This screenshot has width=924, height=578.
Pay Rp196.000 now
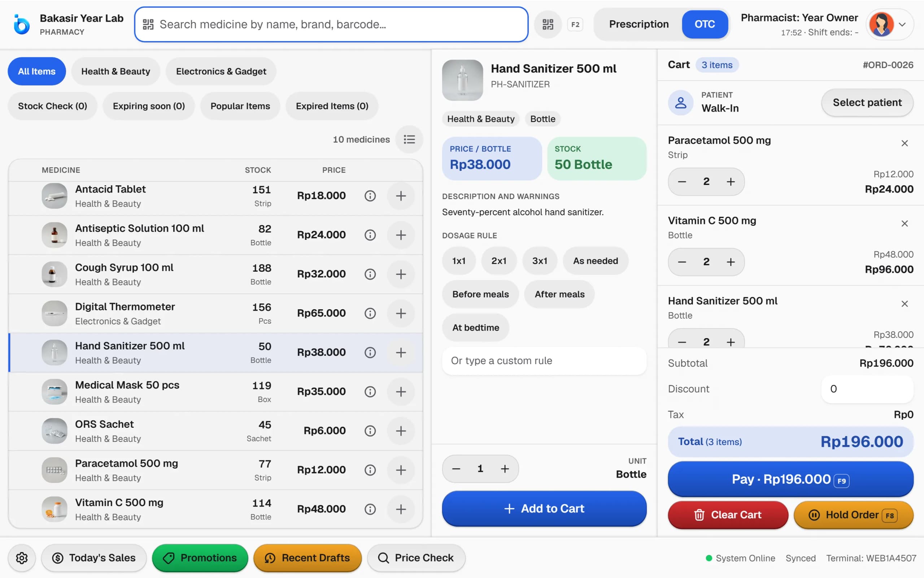[790, 479]
